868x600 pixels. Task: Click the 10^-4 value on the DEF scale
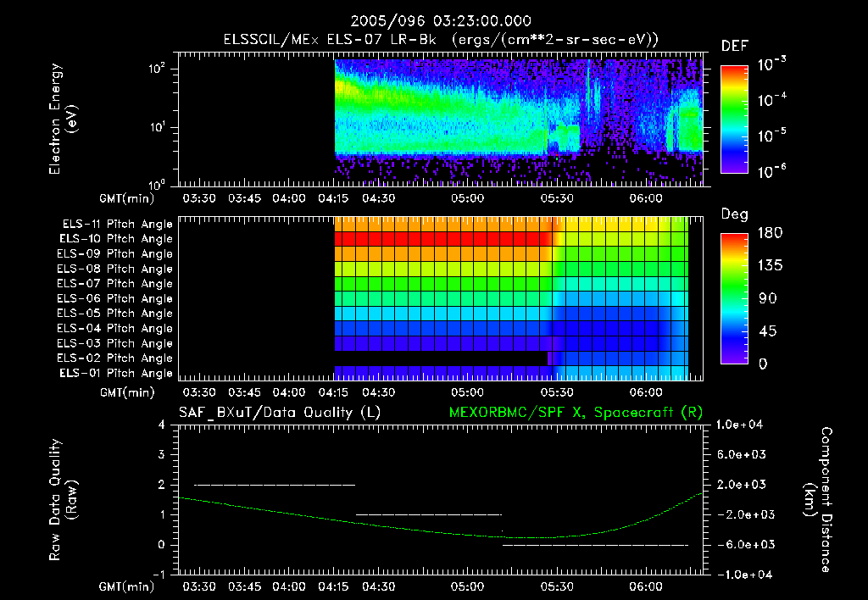click(x=771, y=99)
